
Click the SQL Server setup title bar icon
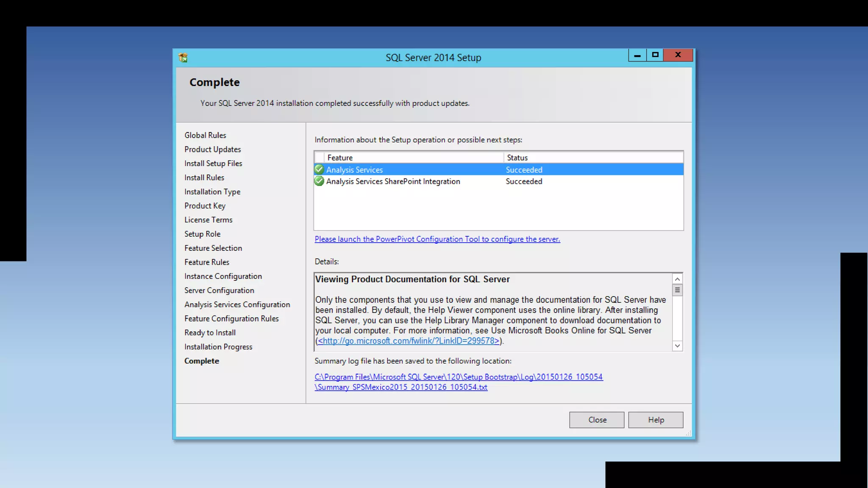[x=183, y=58]
